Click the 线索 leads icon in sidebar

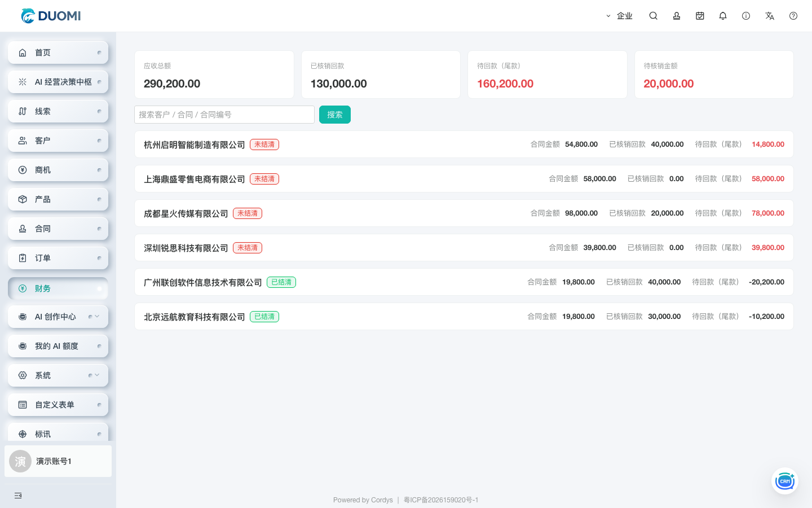click(23, 111)
